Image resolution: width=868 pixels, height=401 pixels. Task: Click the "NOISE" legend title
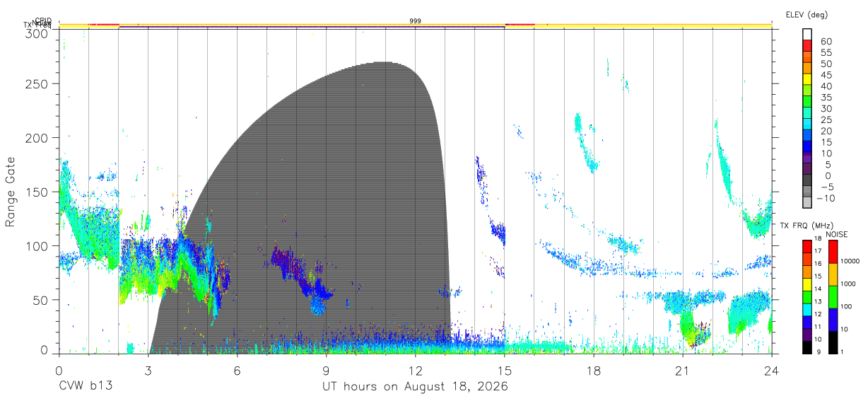837,234
